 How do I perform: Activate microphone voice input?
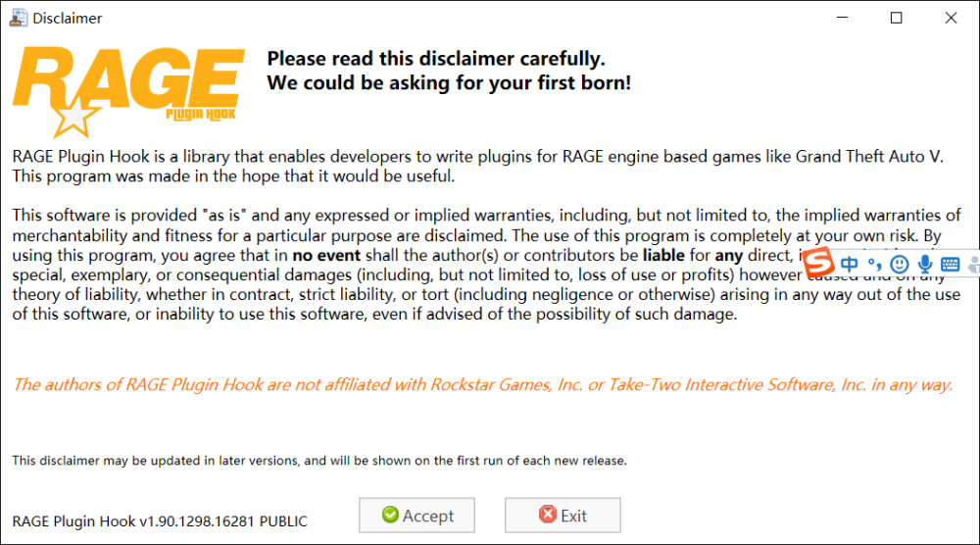point(924,264)
